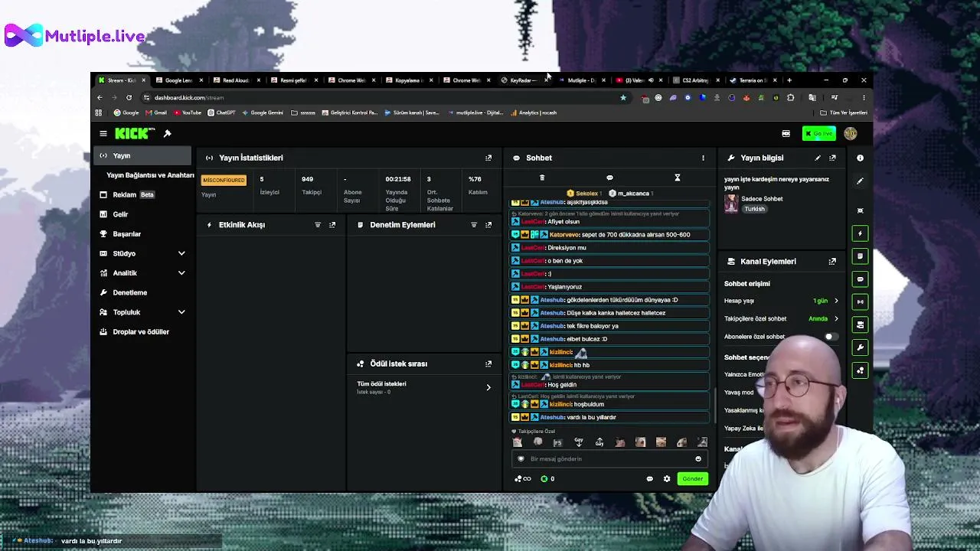
Task: Click the green Go live button
Action: tap(819, 134)
